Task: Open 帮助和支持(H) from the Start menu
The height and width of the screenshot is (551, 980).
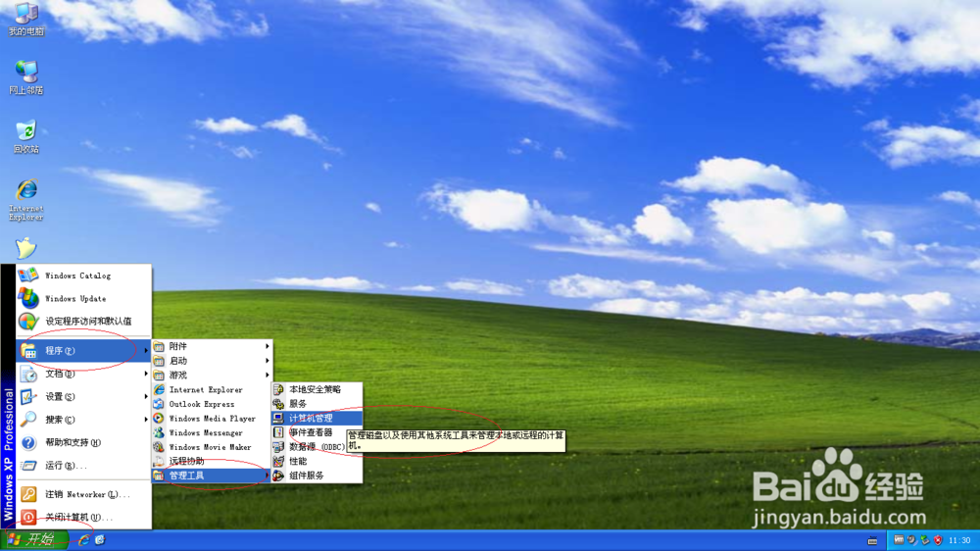Action: (x=83, y=442)
